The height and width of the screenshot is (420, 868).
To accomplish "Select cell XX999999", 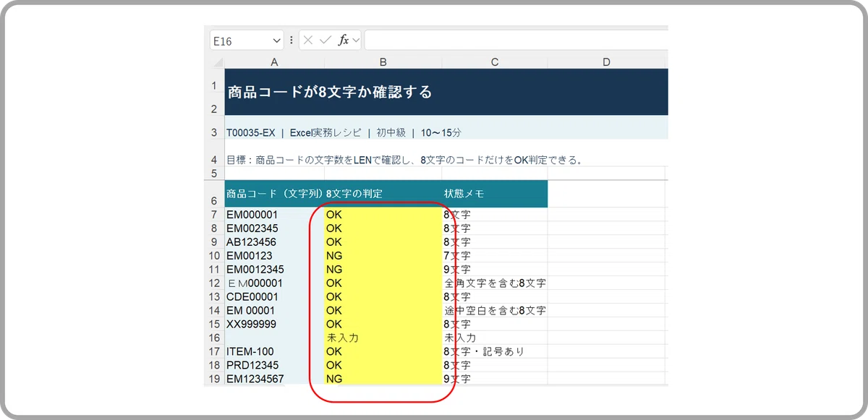I will coord(274,324).
